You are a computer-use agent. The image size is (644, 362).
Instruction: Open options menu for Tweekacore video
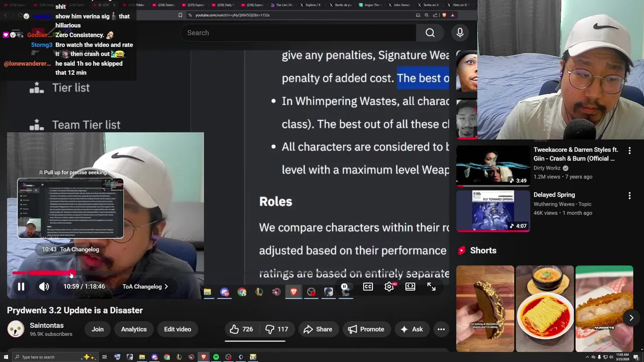[x=629, y=150]
